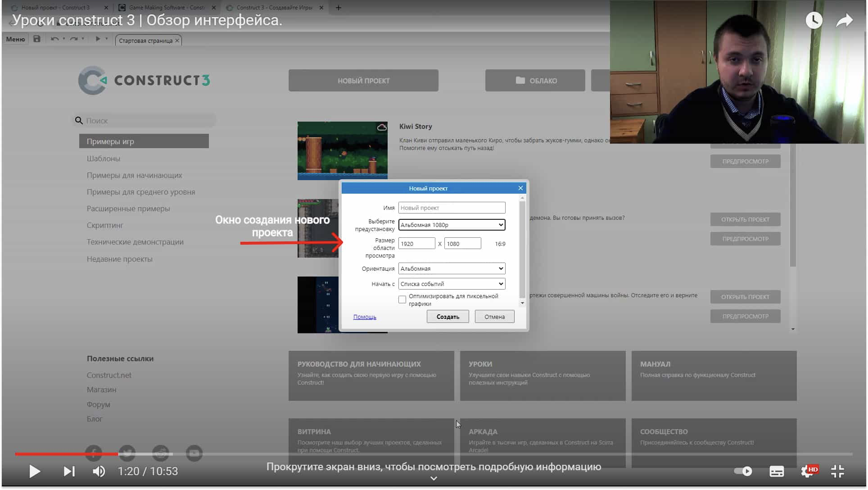Open the Магазин link
This screenshot has width=868, height=490.
pos(101,390)
